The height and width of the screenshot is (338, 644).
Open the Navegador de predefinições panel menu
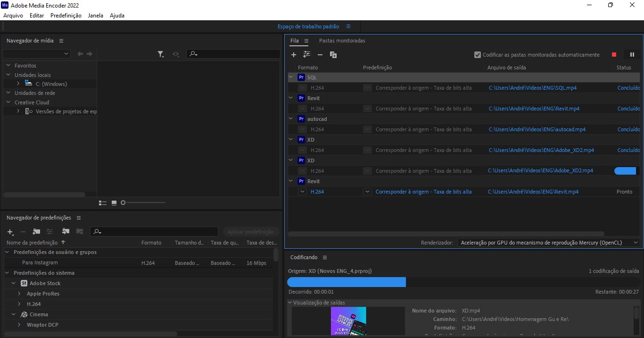click(x=79, y=218)
